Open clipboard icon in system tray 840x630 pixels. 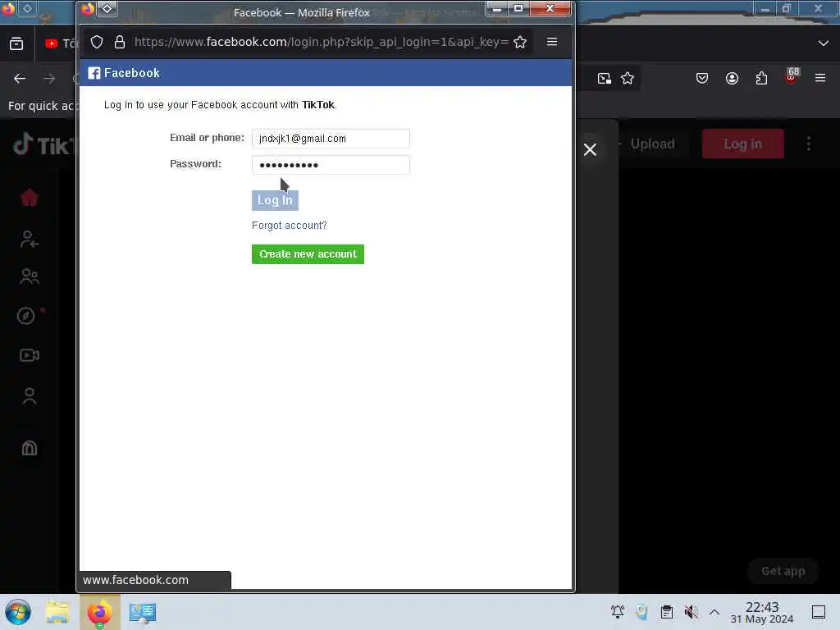point(666,612)
